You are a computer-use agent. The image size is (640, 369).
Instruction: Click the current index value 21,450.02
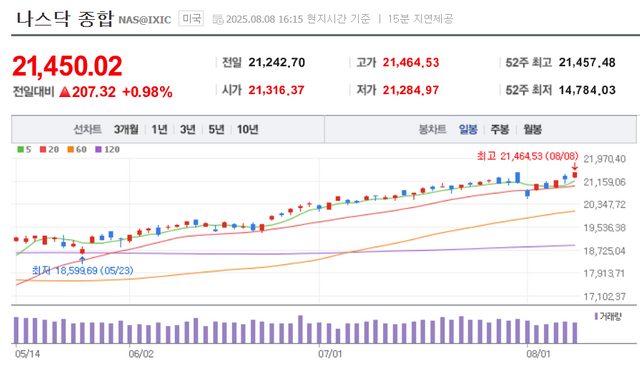coord(67,66)
